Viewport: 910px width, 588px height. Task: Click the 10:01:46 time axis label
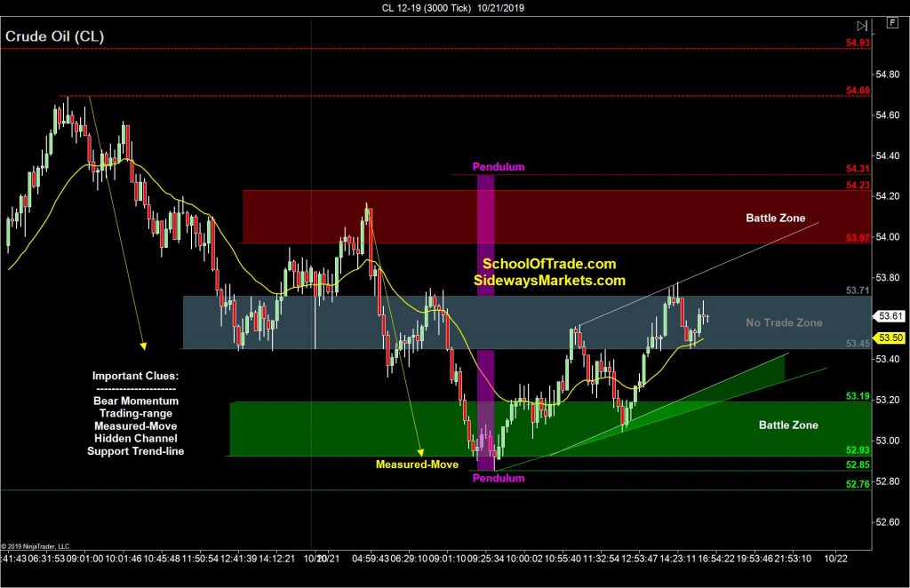123,559
